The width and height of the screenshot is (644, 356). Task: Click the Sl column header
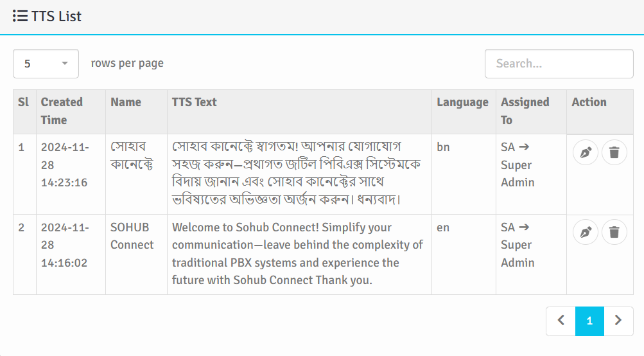click(23, 102)
